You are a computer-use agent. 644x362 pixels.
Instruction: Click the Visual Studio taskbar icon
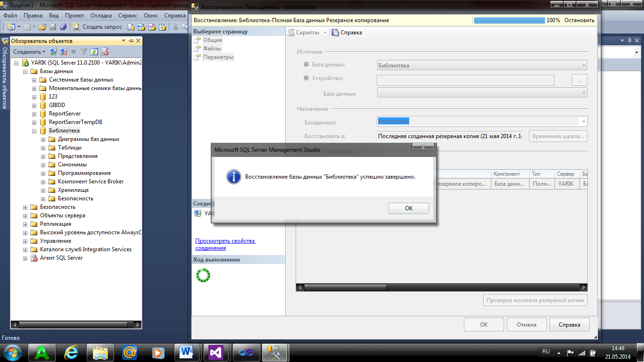click(x=215, y=352)
